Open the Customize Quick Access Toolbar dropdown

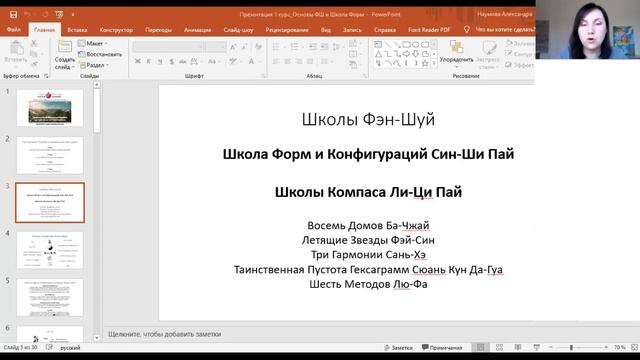click(73, 15)
